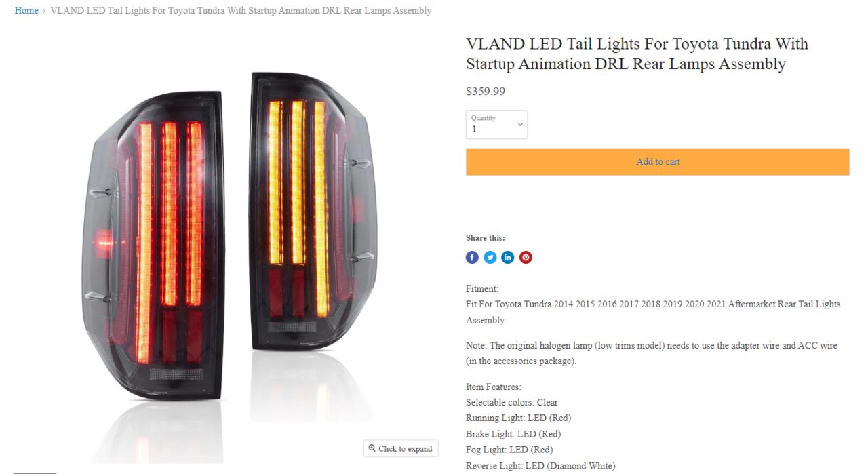Go to Home via breadcrumb
This screenshot has width=868, height=474.
click(26, 11)
